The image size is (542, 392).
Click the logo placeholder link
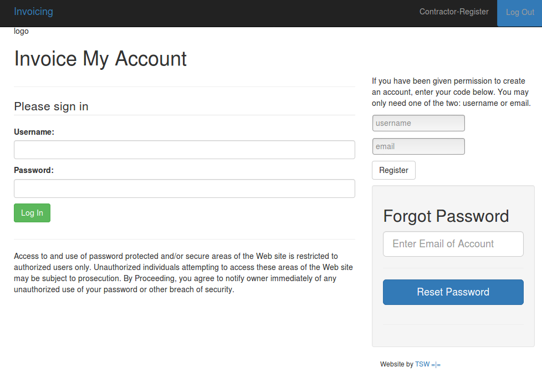[21, 31]
